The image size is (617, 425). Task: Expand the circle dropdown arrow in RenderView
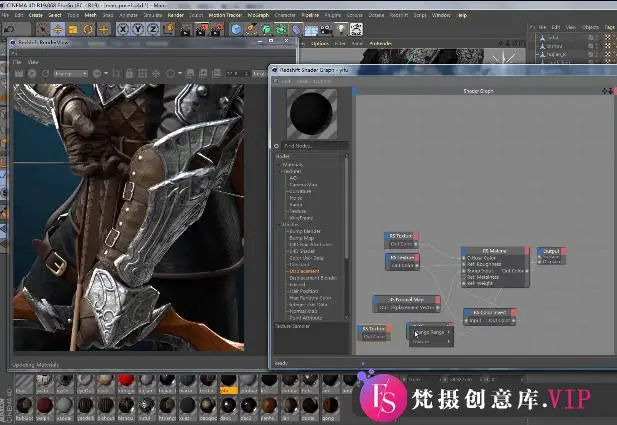[x=180, y=74]
